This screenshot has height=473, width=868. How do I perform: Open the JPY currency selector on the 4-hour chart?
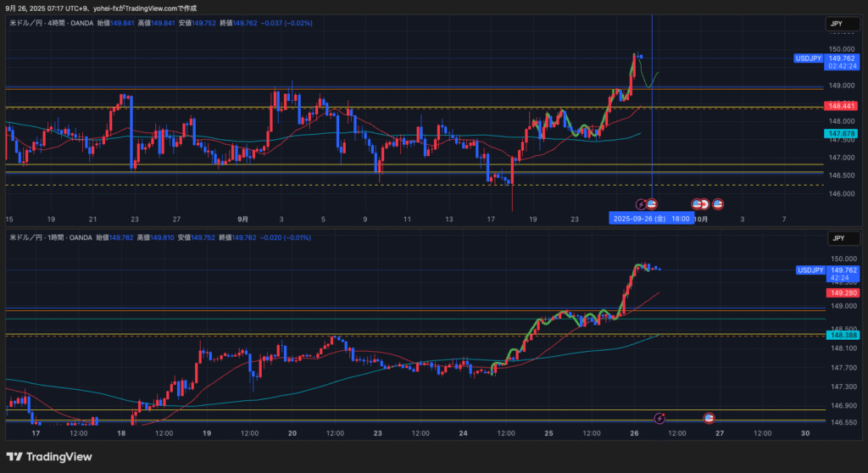click(838, 24)
